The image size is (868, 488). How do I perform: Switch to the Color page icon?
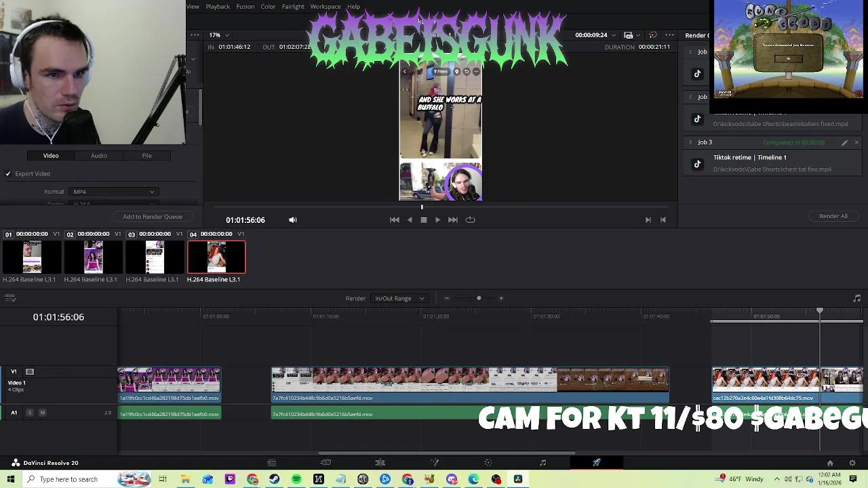pyautogui.click(x=488, y=463)
